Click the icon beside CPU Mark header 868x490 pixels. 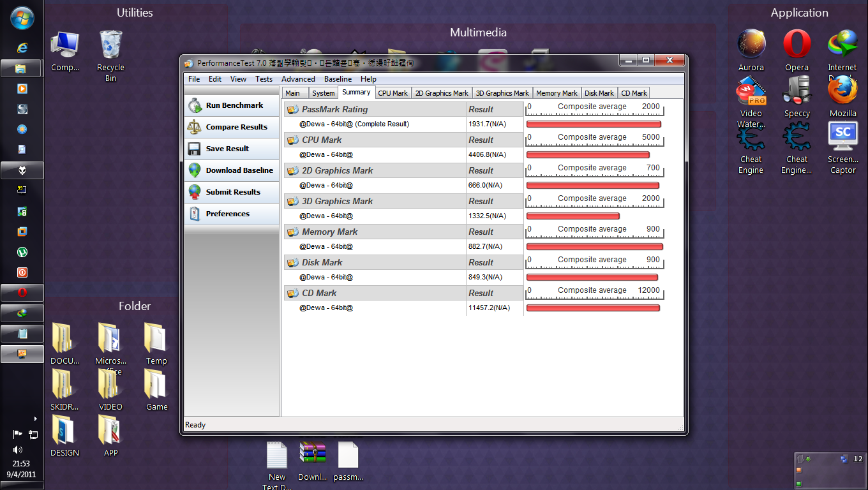coord(292,140)
